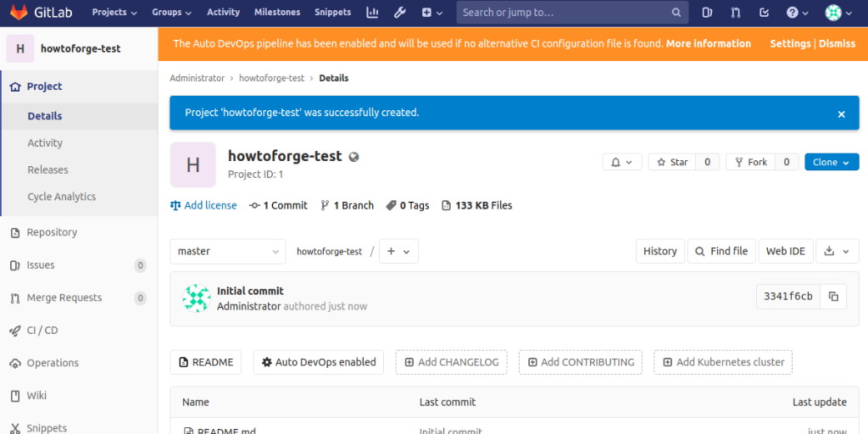Open Cycle Analytics in the sidebar
This screenshot has height=434, width=868.
(x=79, y=197)
